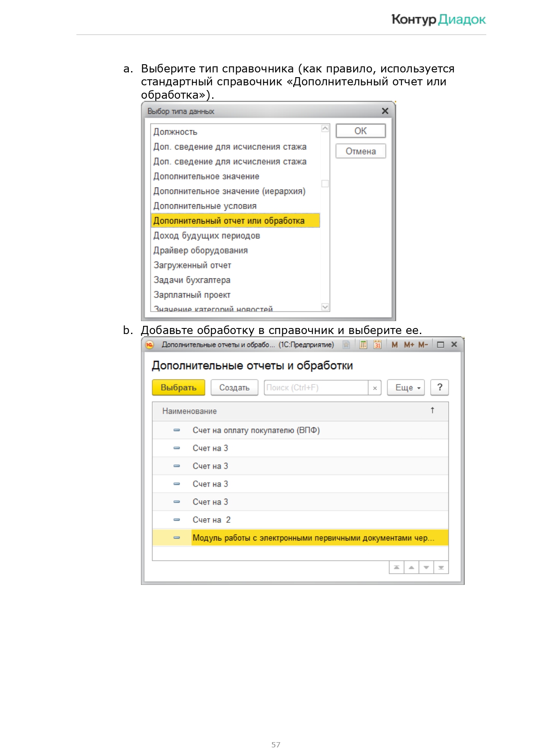Open the Еще dropdown menu

point(406,387)
